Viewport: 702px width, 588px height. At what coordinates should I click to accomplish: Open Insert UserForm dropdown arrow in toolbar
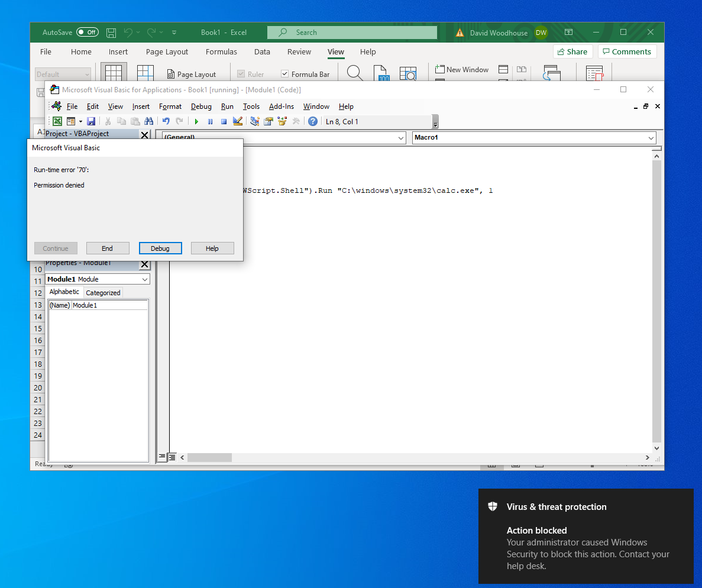click(80, 121)
